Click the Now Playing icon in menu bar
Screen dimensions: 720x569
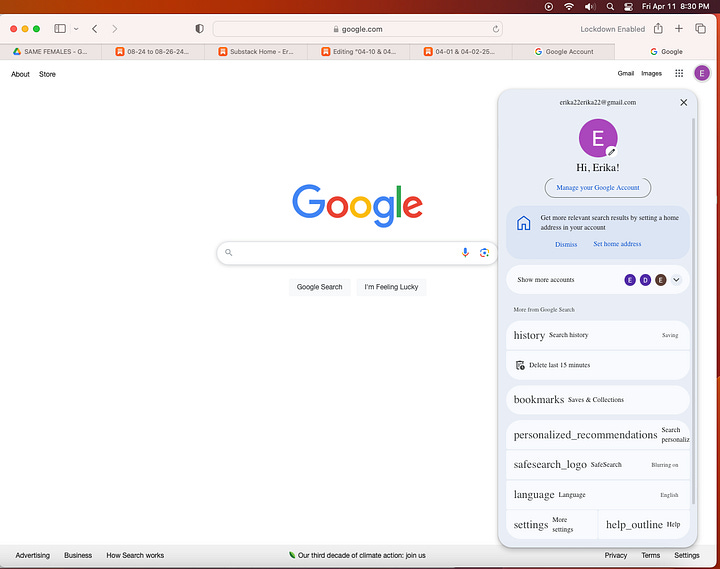coord(549,6)
